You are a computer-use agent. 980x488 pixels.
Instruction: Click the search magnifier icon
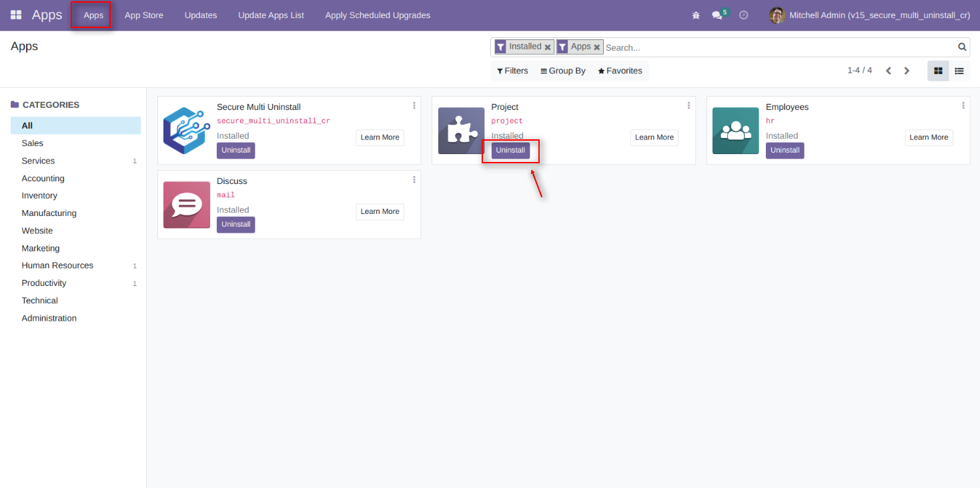pos(962,47)
